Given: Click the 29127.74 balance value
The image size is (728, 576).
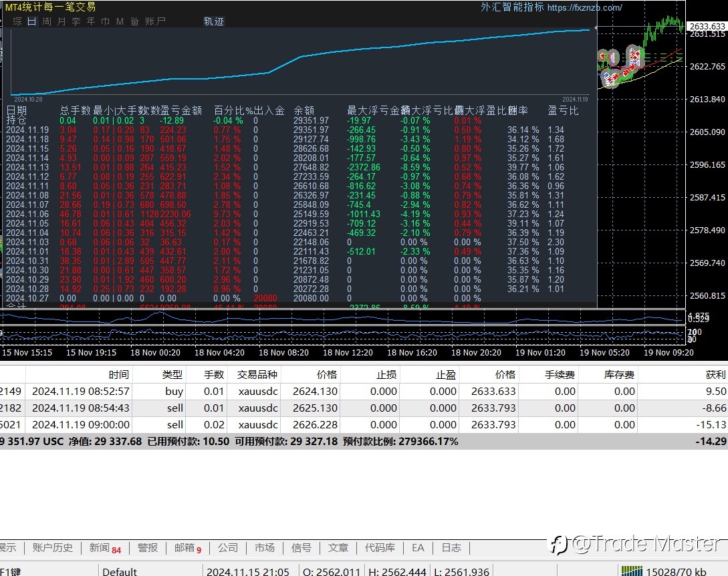Looking at the screenshot, I should [311, 139].
